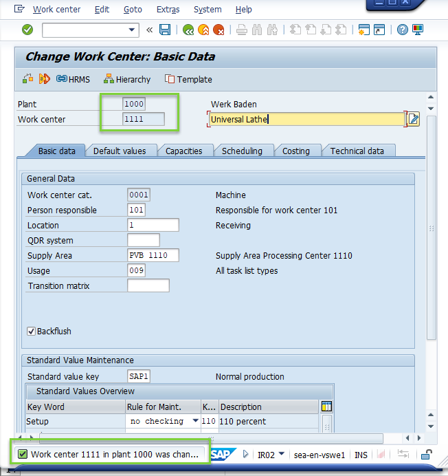Open the command field dropdown arrow
This screenshot has height=476, width=448.
coord(132,30)
